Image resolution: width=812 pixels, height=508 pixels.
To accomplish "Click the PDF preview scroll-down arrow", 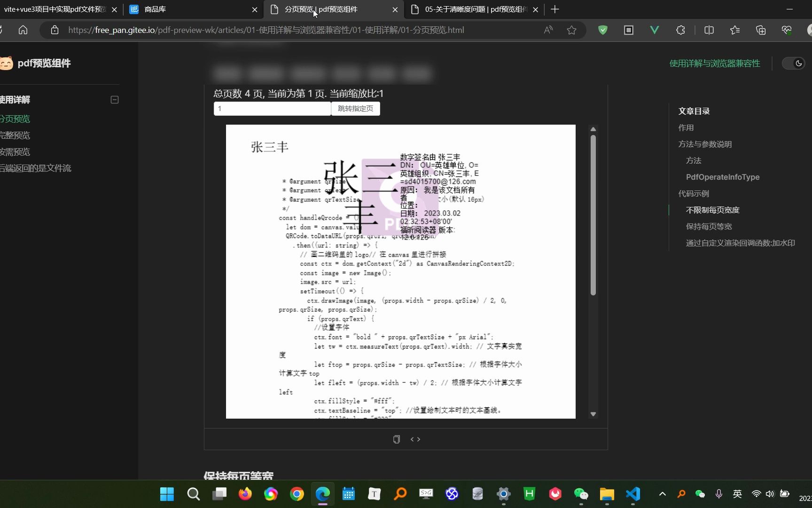I will point(593,413).
